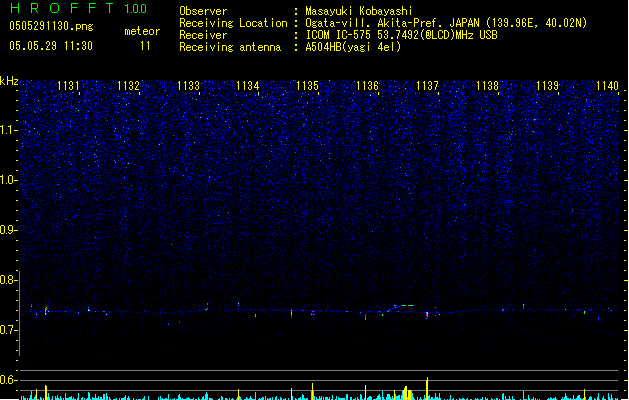The height and width of the screenshot is (400, 629).
Task: Click the 0.9 kHz frequency label
Action: pos(8,230)
